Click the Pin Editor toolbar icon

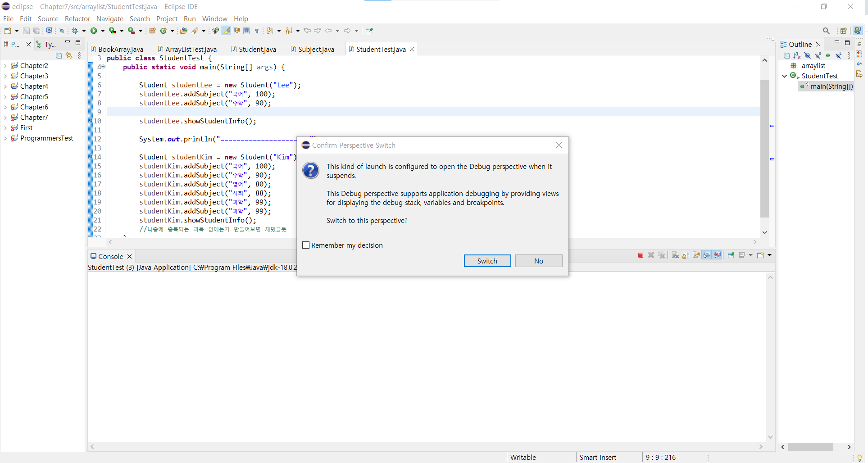click(x=369, y=31)
